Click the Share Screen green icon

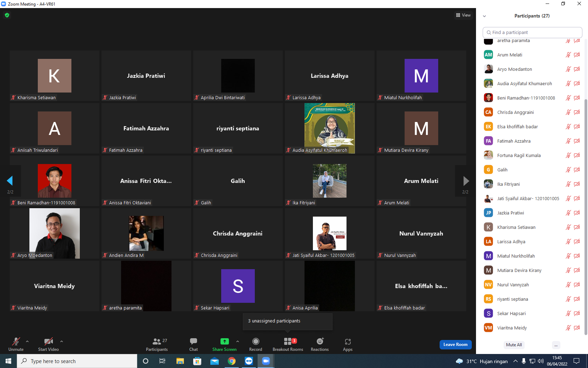coord(225,341)
